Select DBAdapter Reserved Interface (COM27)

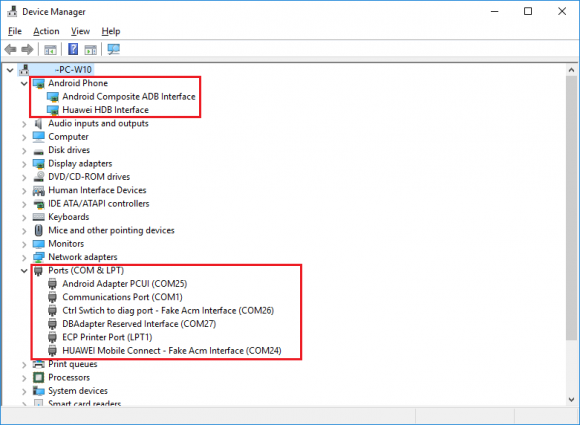(x=139, y=324)
